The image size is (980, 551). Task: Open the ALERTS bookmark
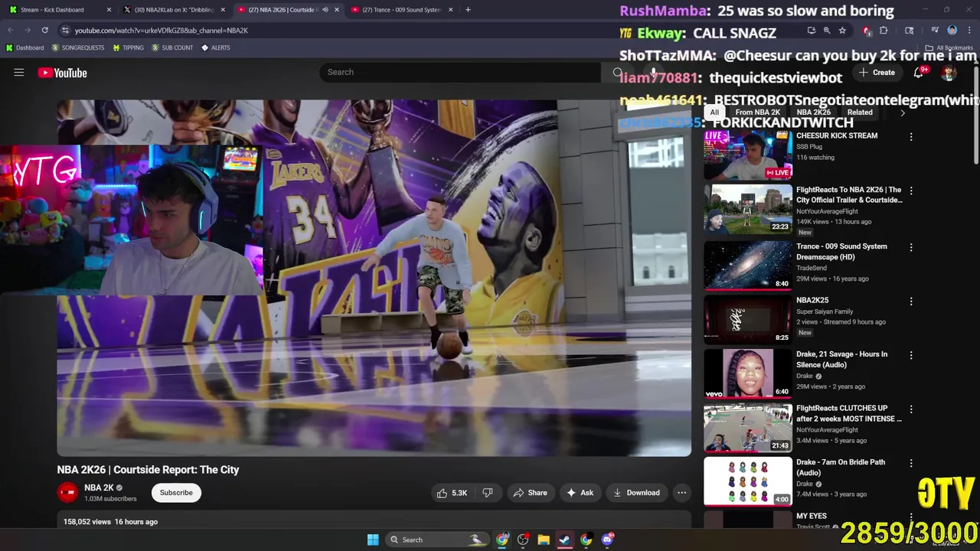click(215, 47)
